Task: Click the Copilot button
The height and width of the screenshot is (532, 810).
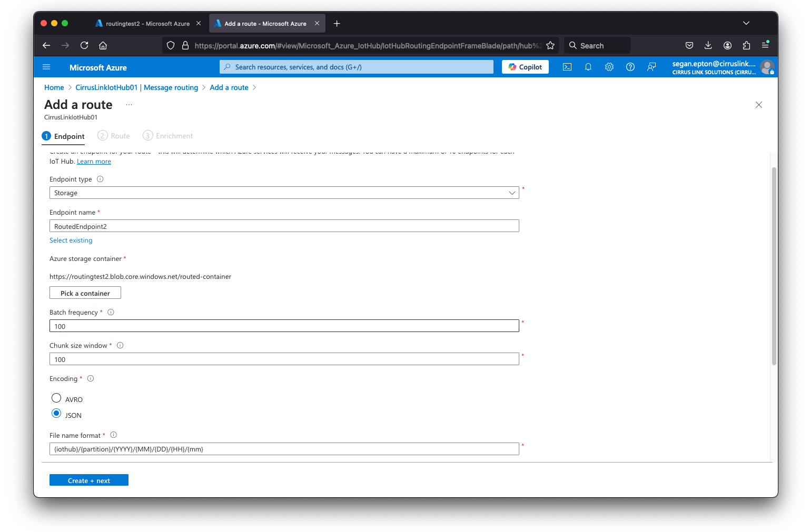Action: (x=525, y=67)
